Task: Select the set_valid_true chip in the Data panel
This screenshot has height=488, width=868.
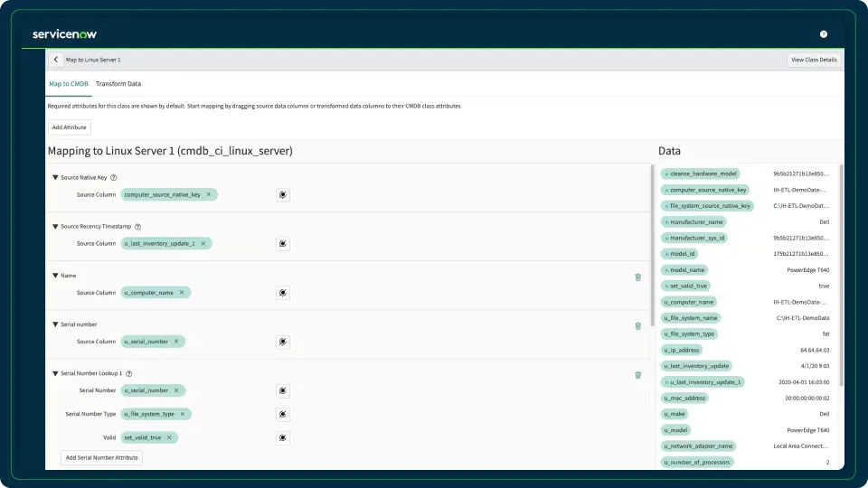Action: (685, 286)
